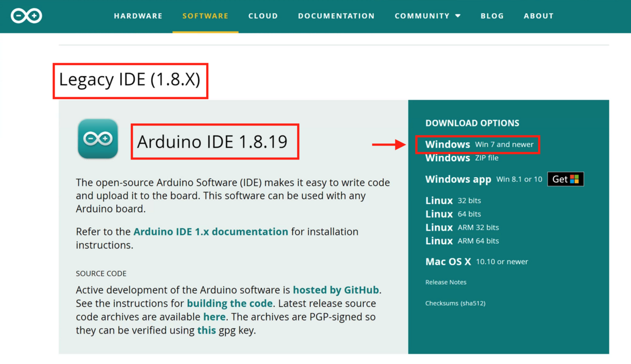Screen dimensions: 631x364
Task: Click the Arduino logo in the header
Action: pos(26,16)
